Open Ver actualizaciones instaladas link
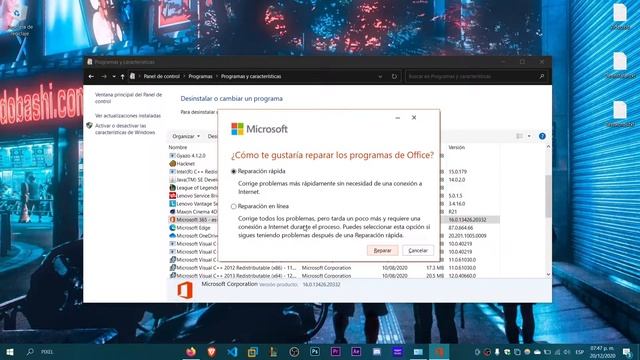 128,116
